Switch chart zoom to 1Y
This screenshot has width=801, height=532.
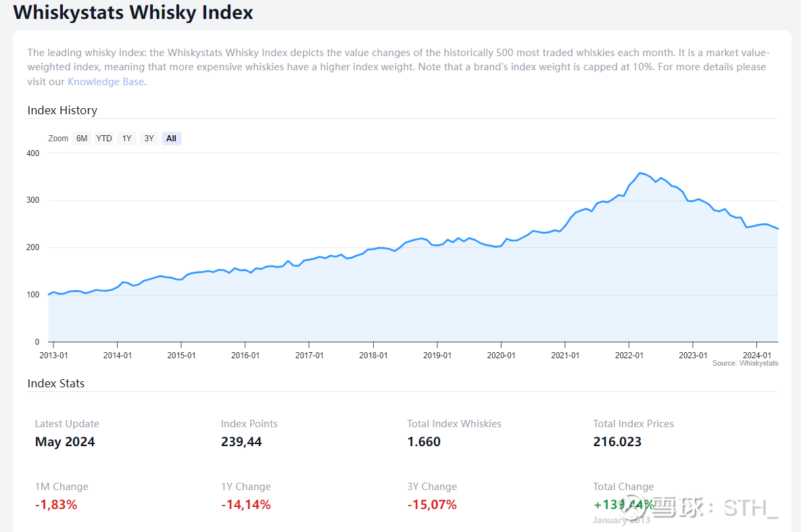126,139
